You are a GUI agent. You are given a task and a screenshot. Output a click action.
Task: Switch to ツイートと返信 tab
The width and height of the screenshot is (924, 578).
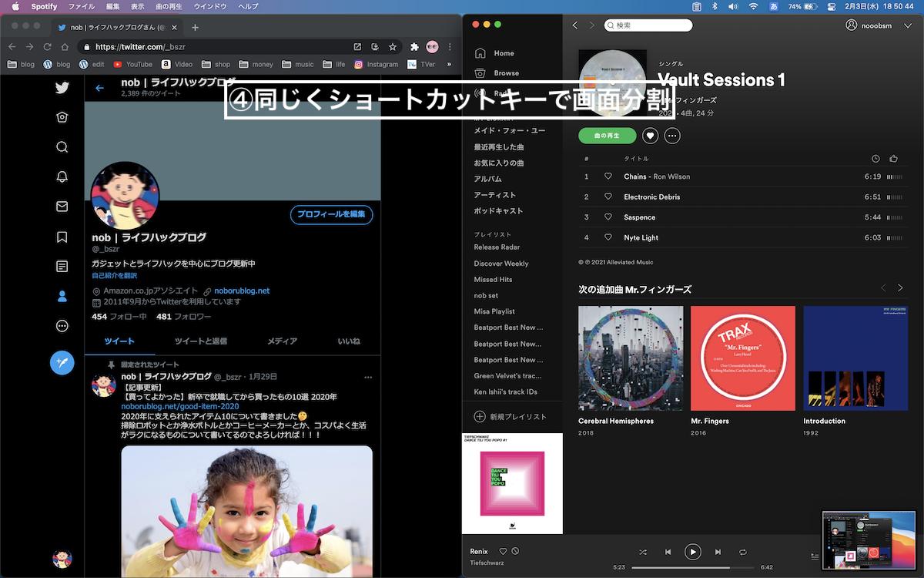click(x=200, y=341)
